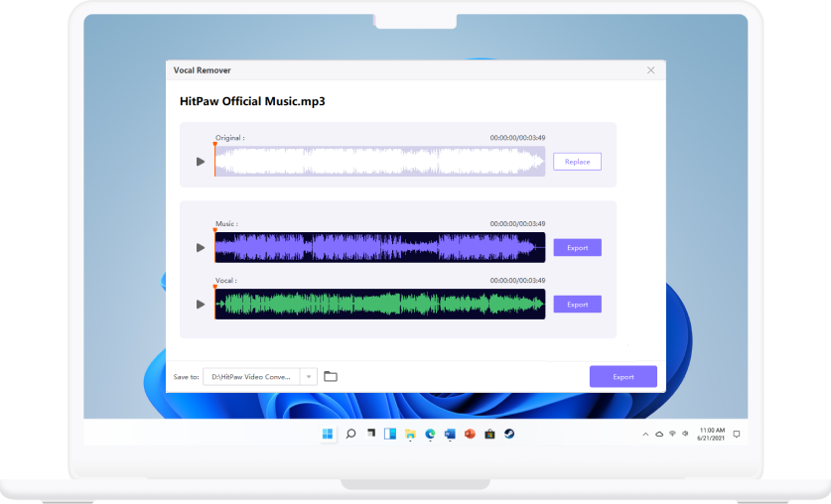Play the Vocal track preview
This screenshot has width=831, height=504.
tap(201, 305)
